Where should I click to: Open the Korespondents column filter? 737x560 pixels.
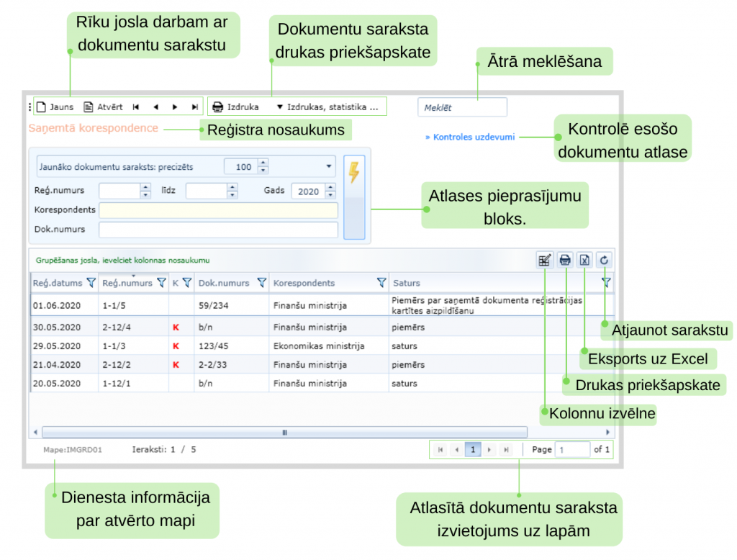coord(381,284)
